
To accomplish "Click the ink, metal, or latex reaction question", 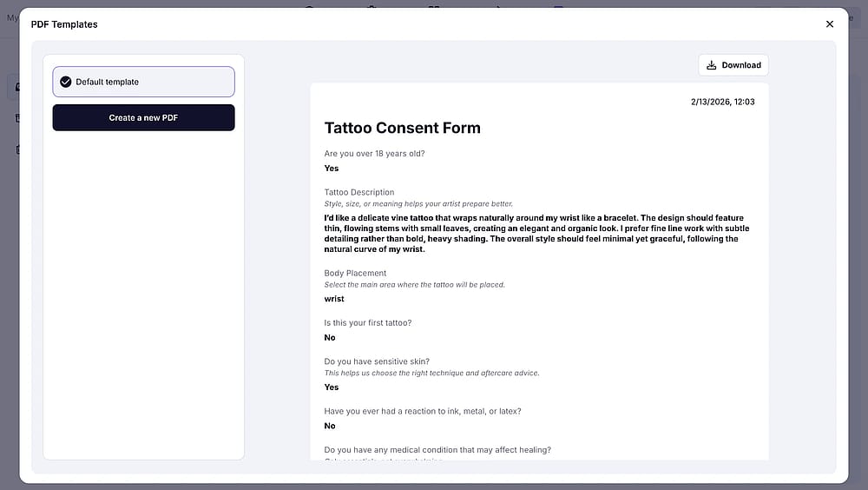I will 423,411.
